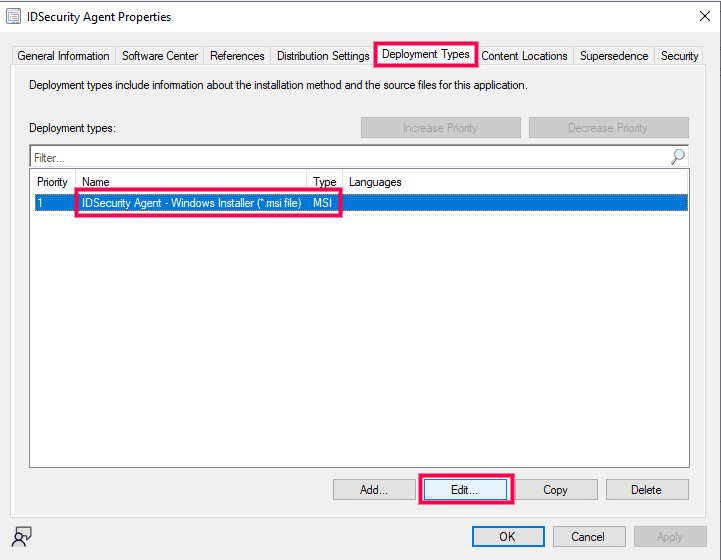This screenshot has height=560, width=721.
Task: Switch to the Supersedence tab
Action: click(x=614, y=56)
